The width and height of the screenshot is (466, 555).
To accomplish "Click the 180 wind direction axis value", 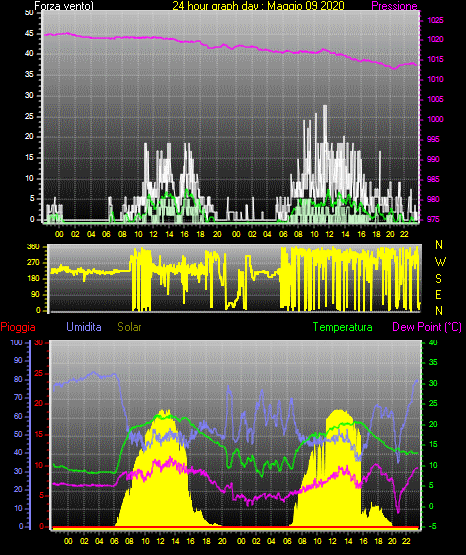I will (33, 279).
